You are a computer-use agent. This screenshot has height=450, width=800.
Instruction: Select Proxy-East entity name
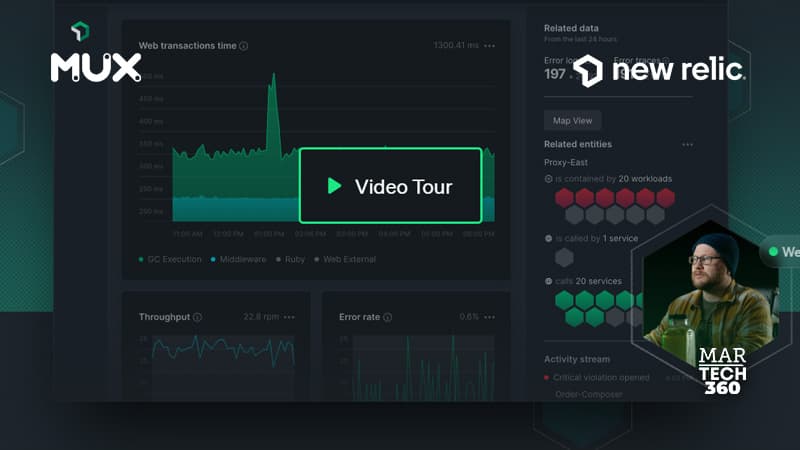point(566,162)
